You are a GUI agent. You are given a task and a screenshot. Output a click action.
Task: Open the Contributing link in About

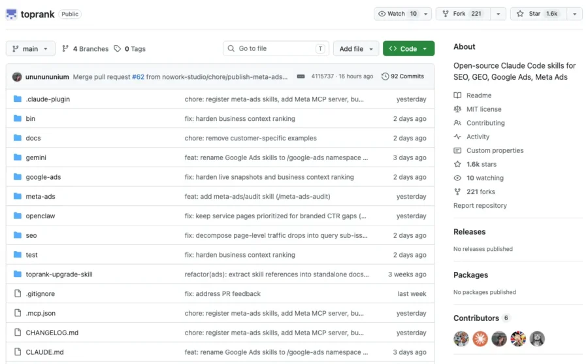pyautogui.click(x=485, y=123)
